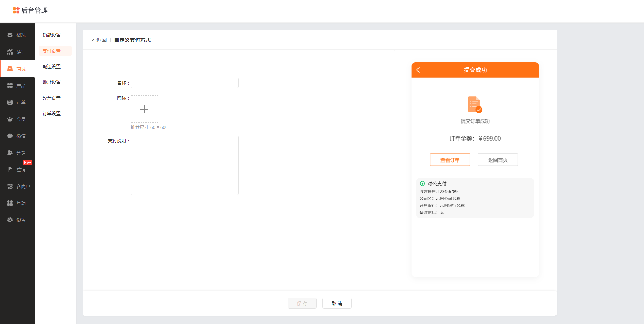Open the statistics (统计) chart icon
644x324 pixels.
tap(10, 52)
